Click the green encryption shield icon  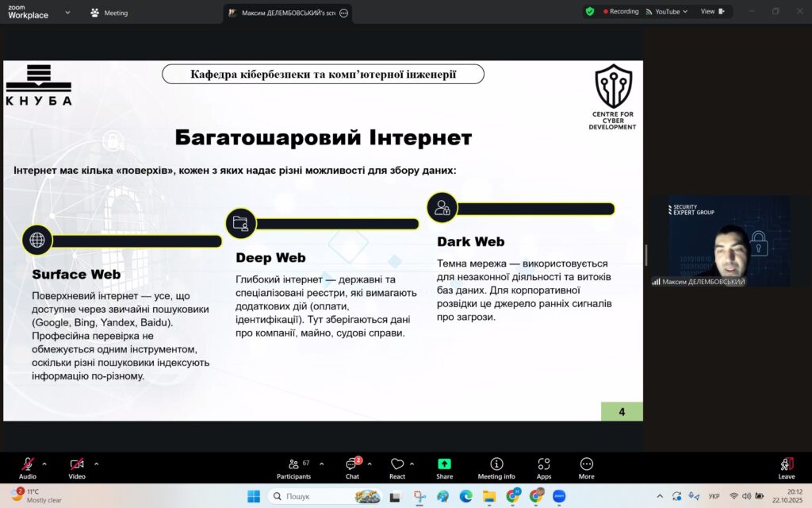(590, 12)
